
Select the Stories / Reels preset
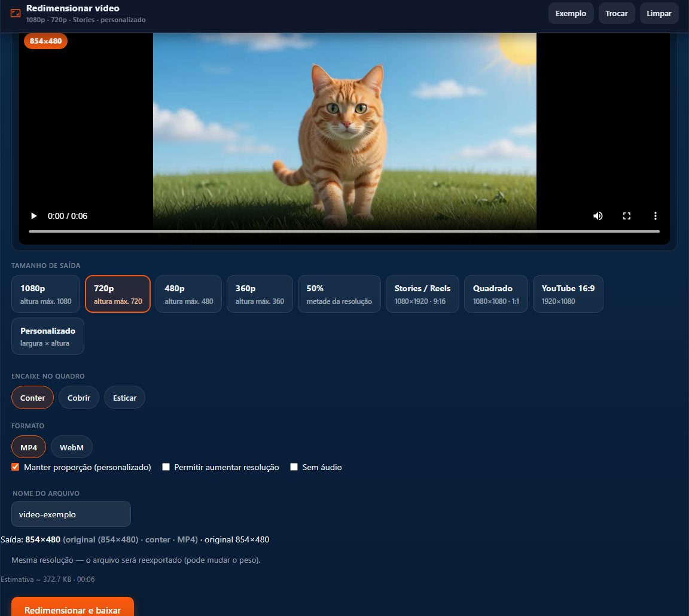coord(422,294)
